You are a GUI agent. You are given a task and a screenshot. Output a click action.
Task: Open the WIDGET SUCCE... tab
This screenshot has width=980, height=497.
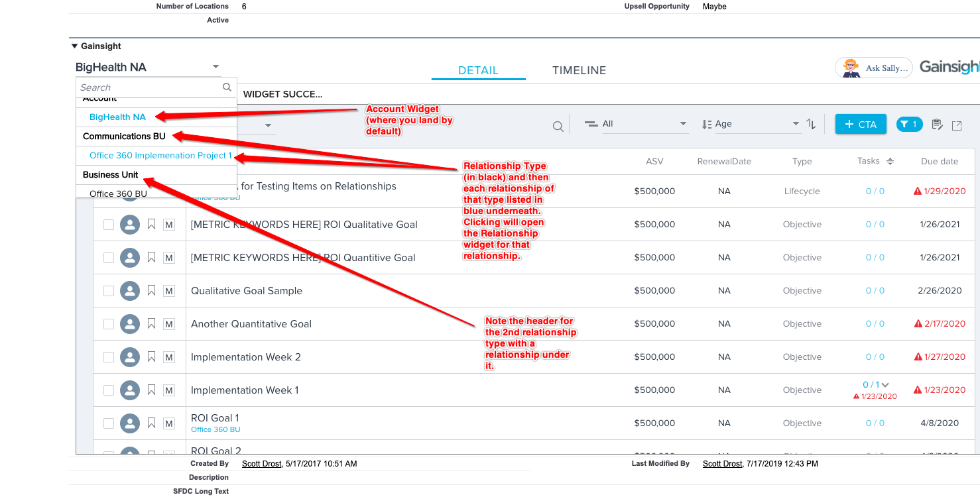(282, 94)
